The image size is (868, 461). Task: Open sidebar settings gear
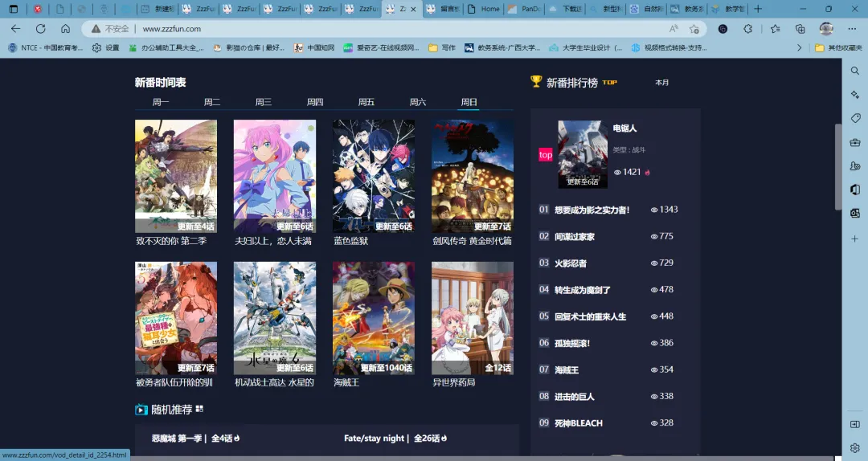(x=854, y=447)
